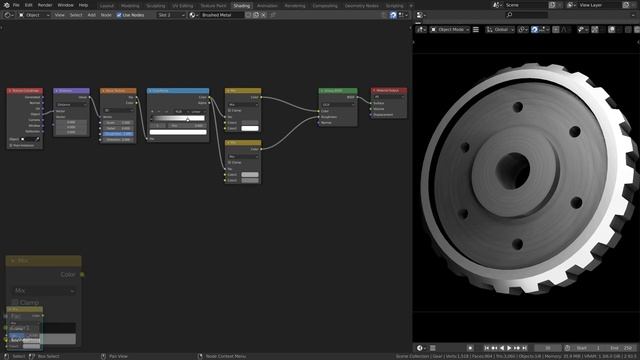Toggle fake user shield for Brushed Metal
This screenshot has width=640, height=360.
(248, 15)
